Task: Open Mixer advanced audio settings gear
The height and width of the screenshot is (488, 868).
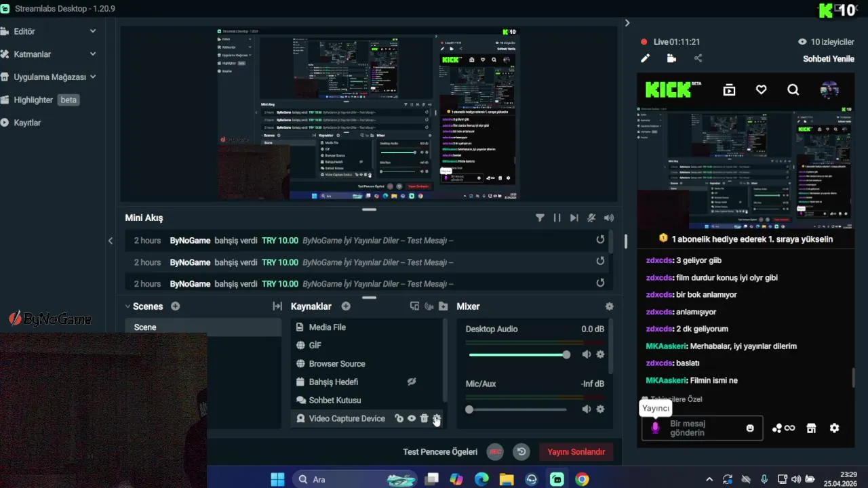Action: click(x=610, y=306)
